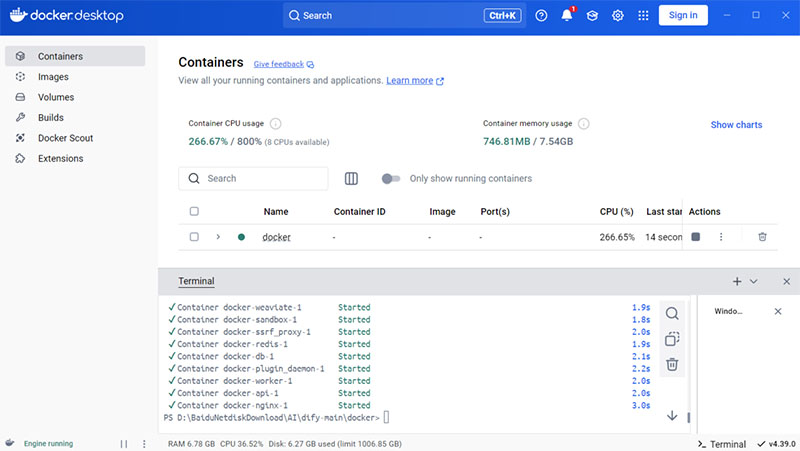This screenshot has width=800, height=451.
Task: Click the v4.39.0 version indicator
Action: click(x=776, y=444)
